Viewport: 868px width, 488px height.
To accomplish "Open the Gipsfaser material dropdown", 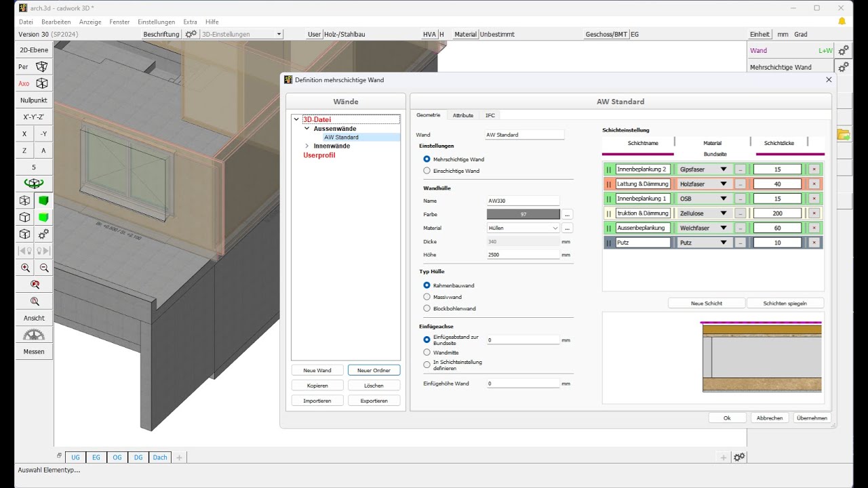I will [705, 169].
